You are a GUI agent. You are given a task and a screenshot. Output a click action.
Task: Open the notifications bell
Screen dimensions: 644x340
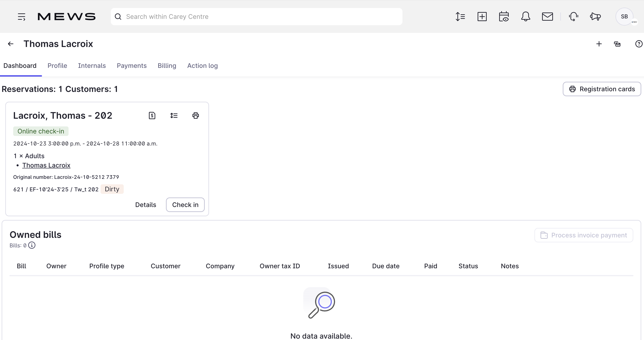[526, 17]
